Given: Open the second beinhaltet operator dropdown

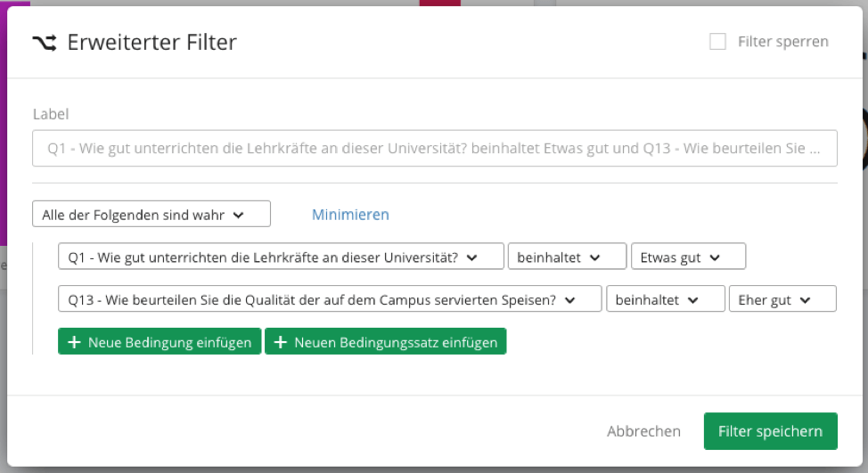Looking at the screenshot, I should point(665,299).
